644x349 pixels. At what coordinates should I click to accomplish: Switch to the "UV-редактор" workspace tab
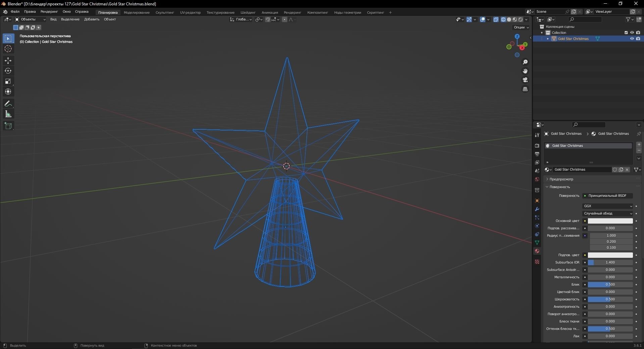(190, 12)
